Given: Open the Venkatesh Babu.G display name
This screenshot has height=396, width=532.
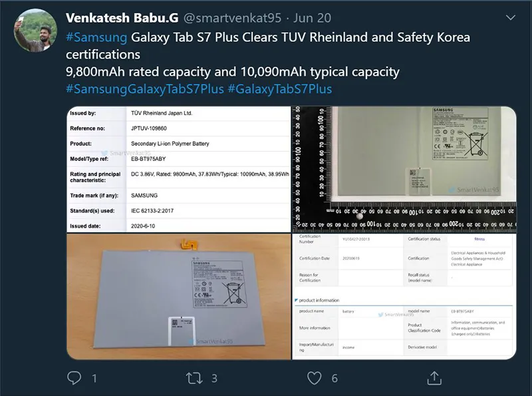Looking at the screenshot, I should coord(122,18).
